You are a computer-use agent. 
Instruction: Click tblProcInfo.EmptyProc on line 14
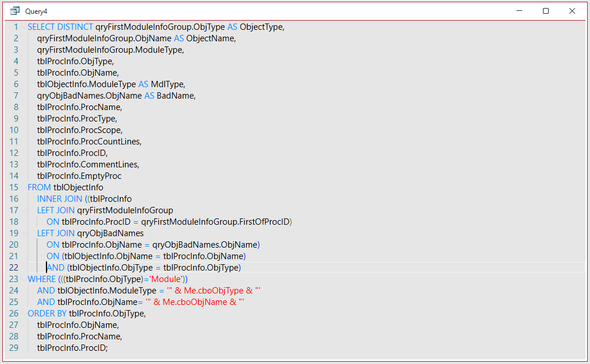pos(79,176)
